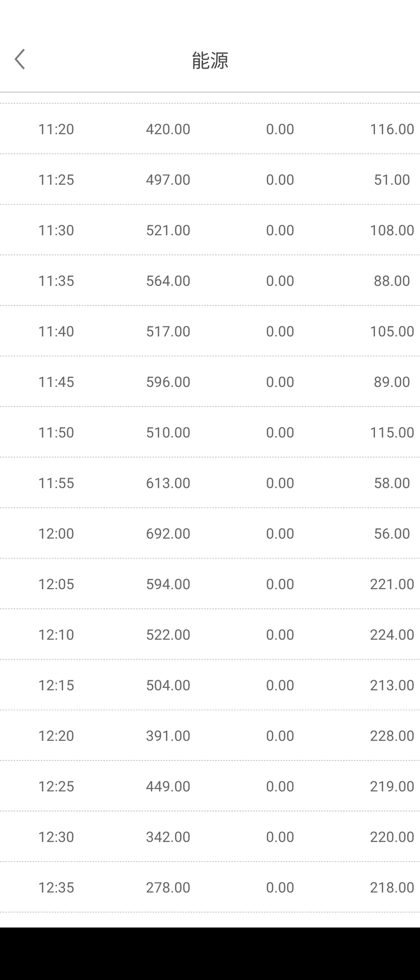Select the 342.00 value
This screenshot has width=420, height=980.
click(168, 837)
